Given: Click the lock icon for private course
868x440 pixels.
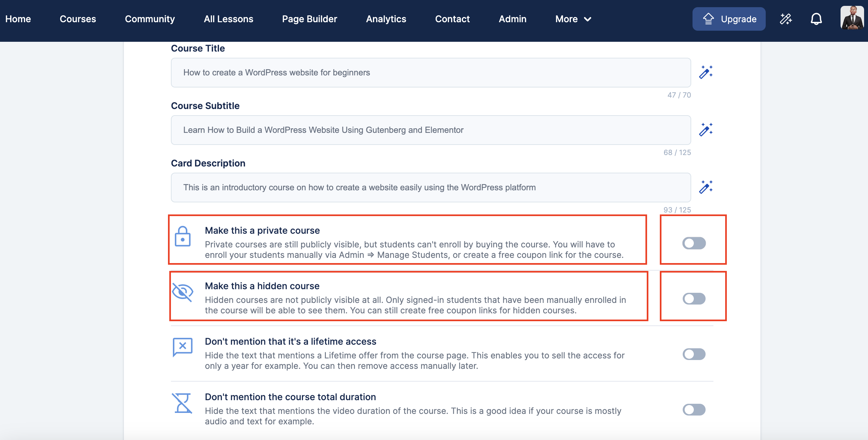Looking at the screenshot, I should (183, 236).
